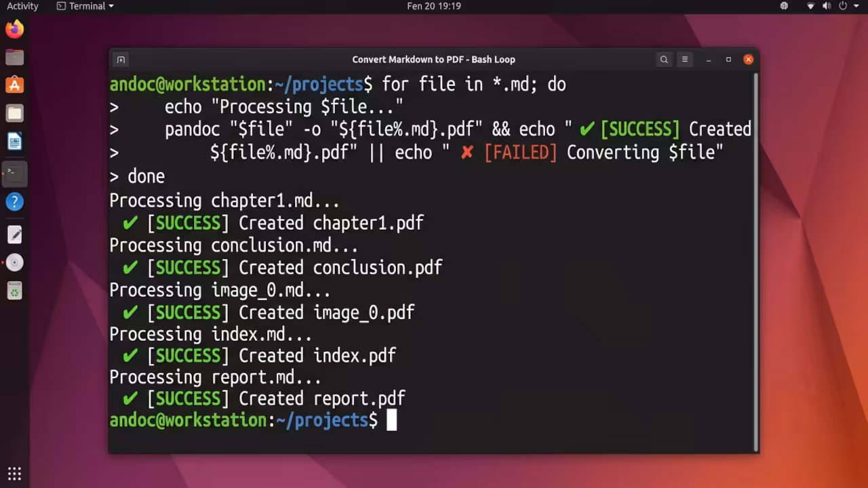Click the new tab icon in terminal titlebar
The width and height of the screenshot is (868, 488).
pyautogui.click(x=121, y=60)
